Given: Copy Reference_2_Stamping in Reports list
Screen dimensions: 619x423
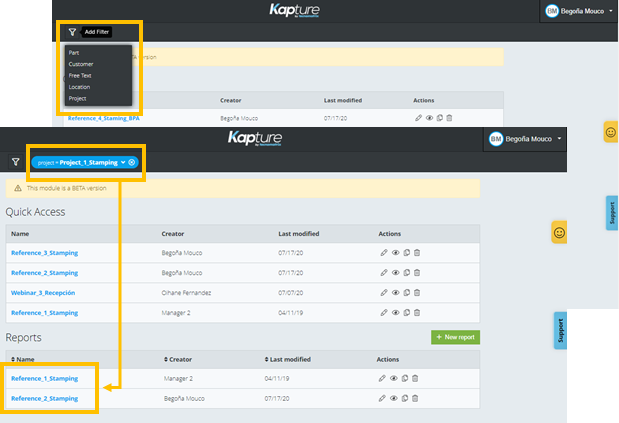Looking at the screenshot, I should pyautogui.click(x=405, y=399).
